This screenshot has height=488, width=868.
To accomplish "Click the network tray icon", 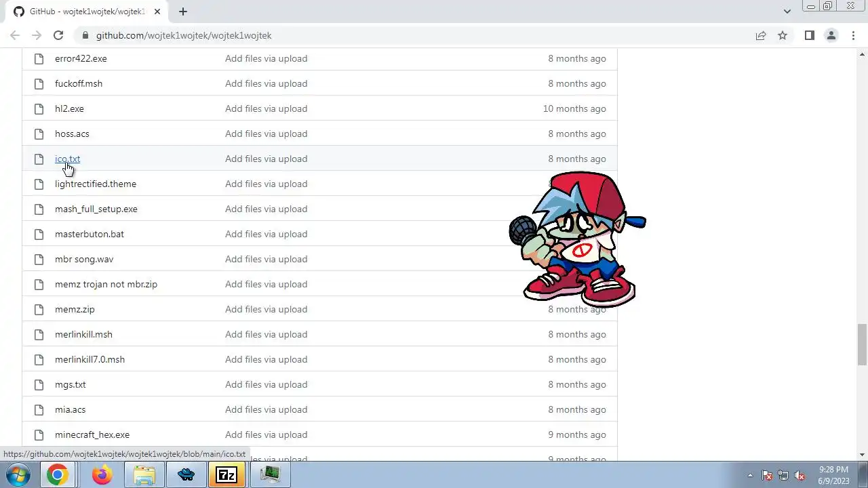I will coord(783,475).
